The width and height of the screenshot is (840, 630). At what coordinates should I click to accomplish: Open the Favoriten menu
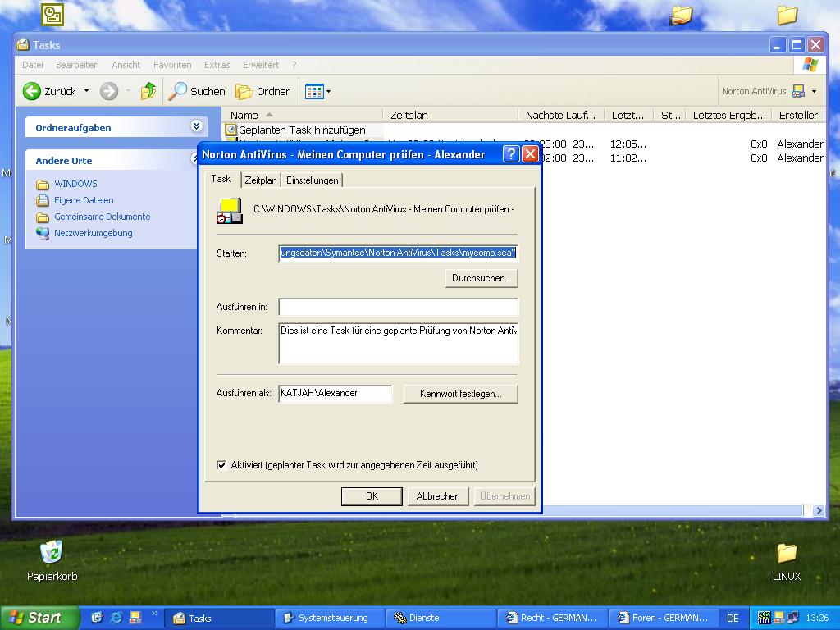coord(172,65)
